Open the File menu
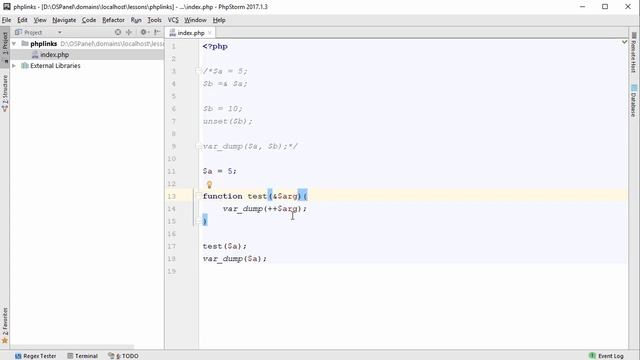Image resolution: width=640 pixels, height=360 pixels. [x=6, y=20]
